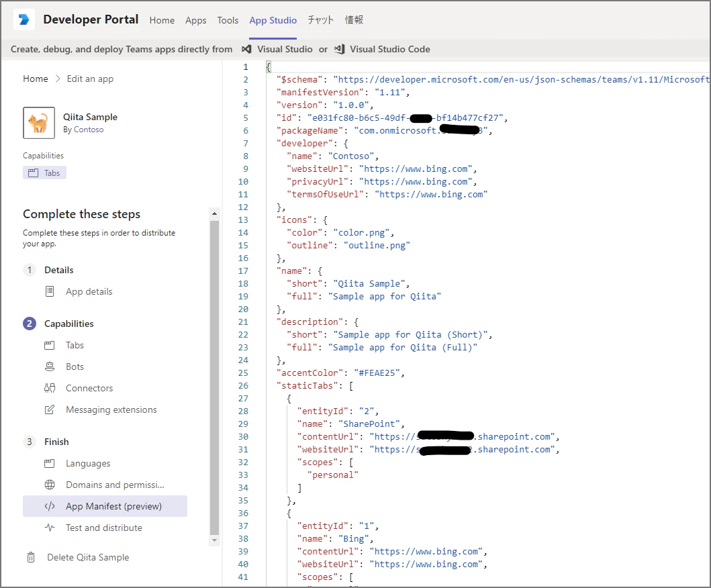Click the "personal" scope value on line 33
The image size is (711, 588).
333,475
